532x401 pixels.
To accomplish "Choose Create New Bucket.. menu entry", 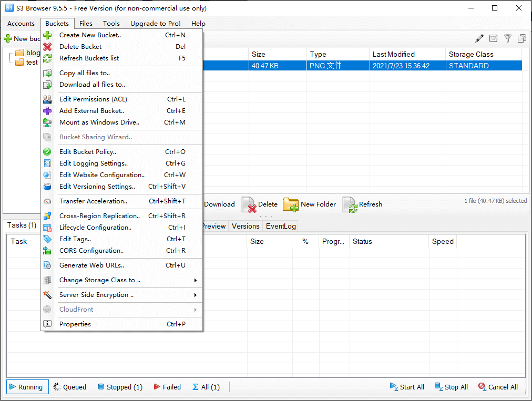I will 122,35.
